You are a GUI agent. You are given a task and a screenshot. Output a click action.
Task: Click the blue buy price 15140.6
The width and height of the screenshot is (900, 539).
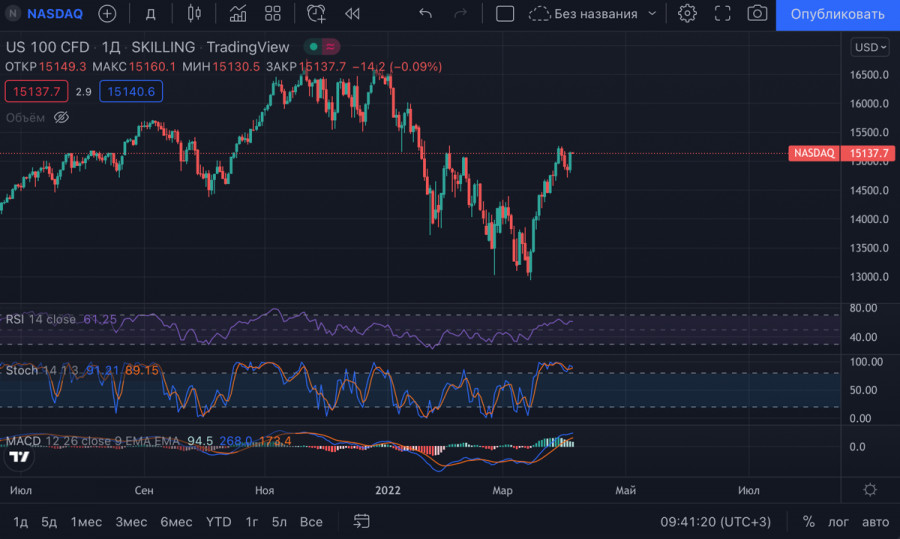(x=131, y=91)
